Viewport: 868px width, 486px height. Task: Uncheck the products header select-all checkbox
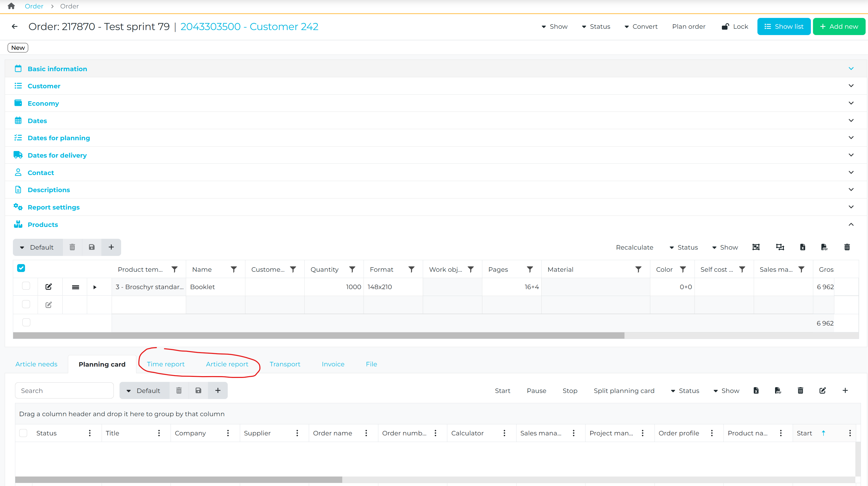[x=21, y=268]
